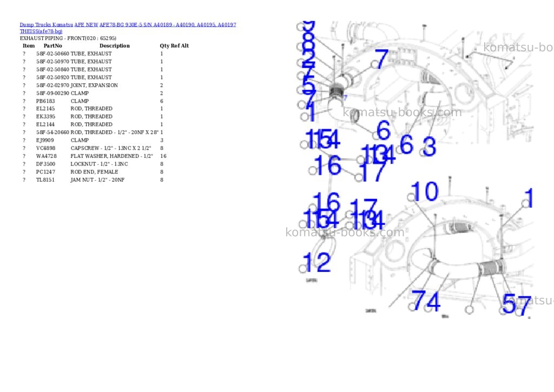Click the Description column header
Viewport: 554px width, 392px height.
115,46
